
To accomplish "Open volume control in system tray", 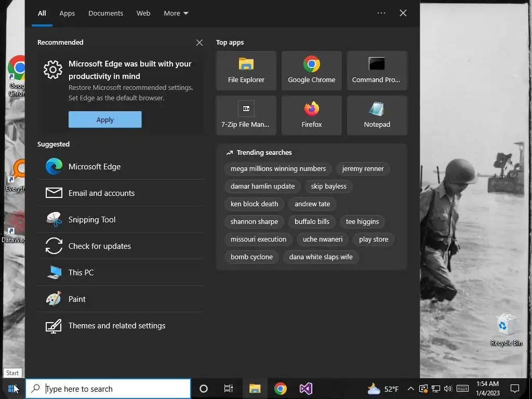I will [448, 389].
